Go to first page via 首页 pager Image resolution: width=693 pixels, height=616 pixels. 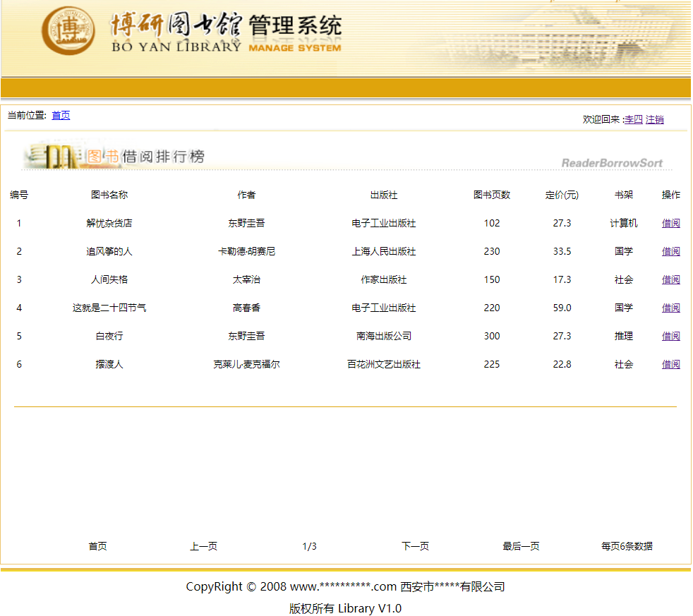click(x=97, y=547)
